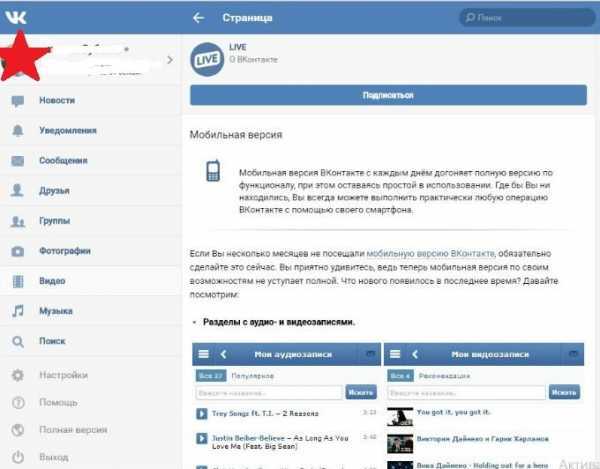Click the Друзья person icon
This screenshot has width=600, height=469.
tap(17, 190)
